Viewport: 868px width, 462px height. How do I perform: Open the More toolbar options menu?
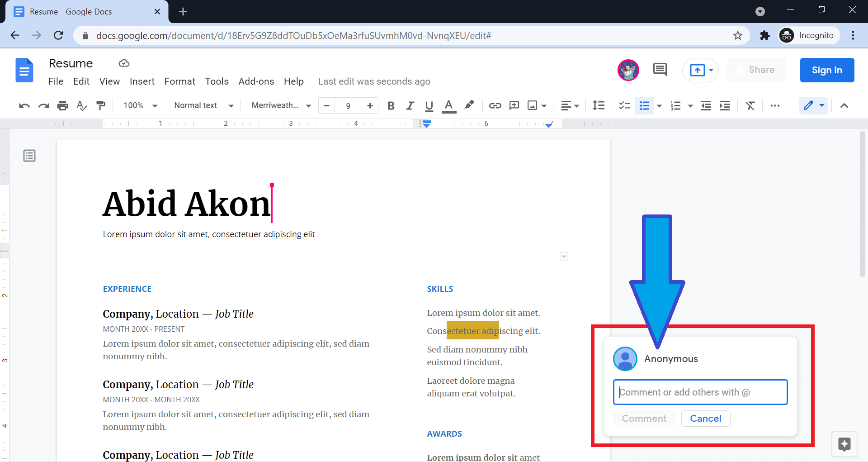click(x=775, y=106)
